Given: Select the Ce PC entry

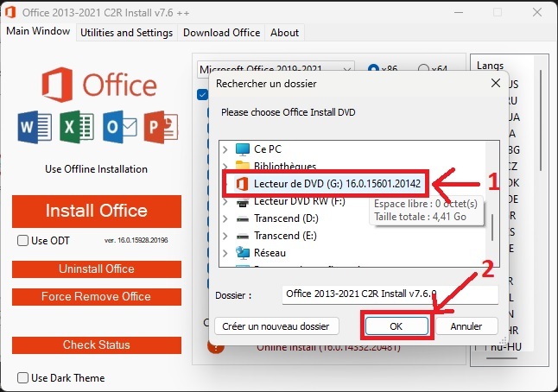Looking at the screenshot, I should coord(268,149).
